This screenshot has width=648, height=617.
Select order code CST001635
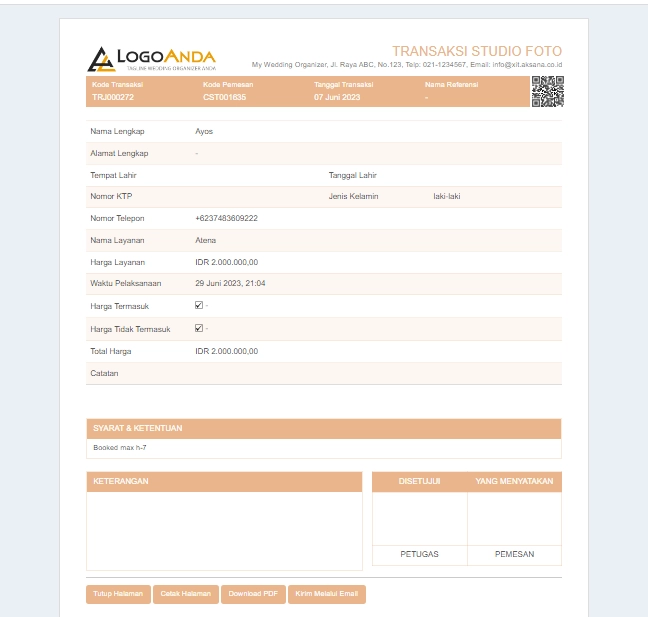[x=224, y=97]
